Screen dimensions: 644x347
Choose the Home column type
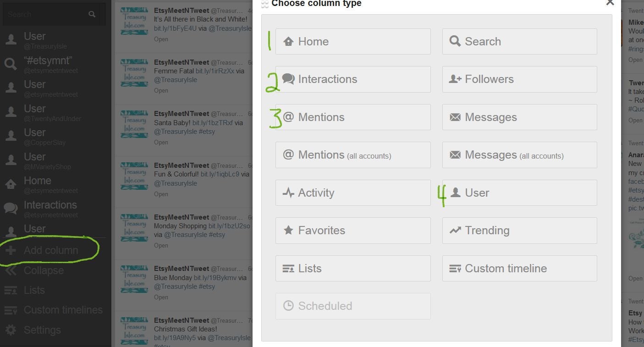(x=353, y=41)
